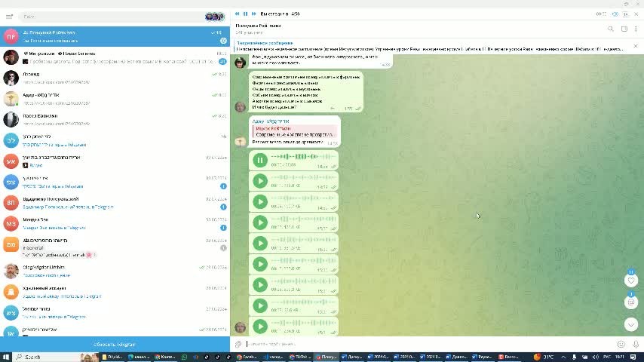The width and height of the screenshot is (644, 362).
Task: Seek within the playing voice message waveform
Action: point(303,157)
